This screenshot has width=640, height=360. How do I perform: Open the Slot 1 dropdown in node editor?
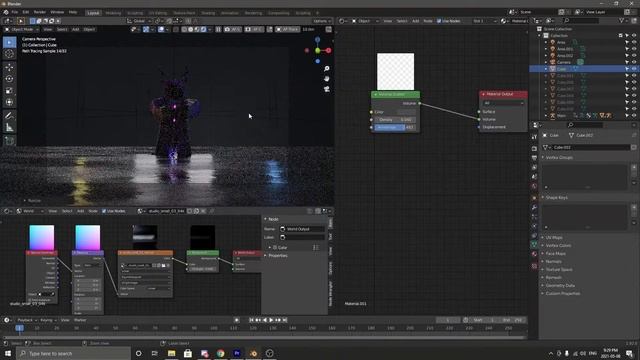(x=485, y=21)
